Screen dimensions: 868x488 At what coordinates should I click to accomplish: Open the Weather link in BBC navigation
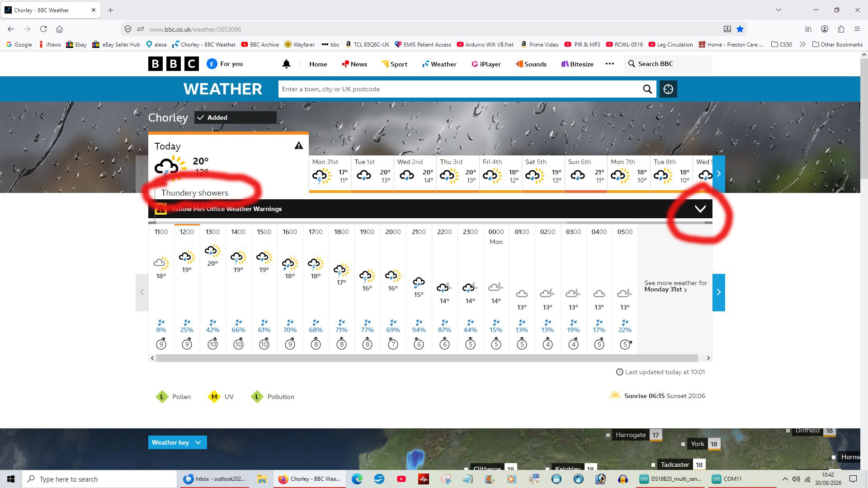click(x=439, y=64)
